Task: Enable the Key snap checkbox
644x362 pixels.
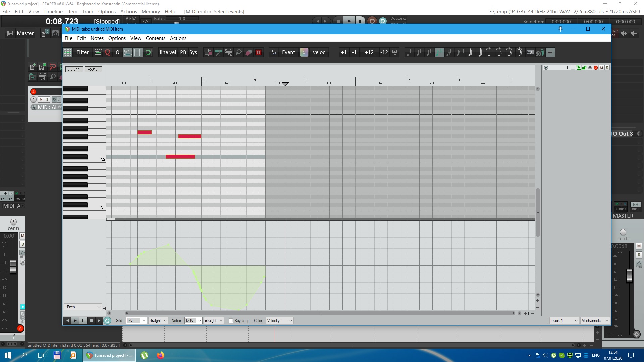Action: point(231,321)
